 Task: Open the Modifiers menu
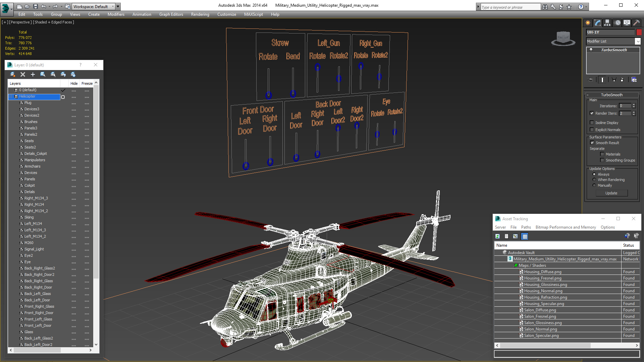point(116,14)
